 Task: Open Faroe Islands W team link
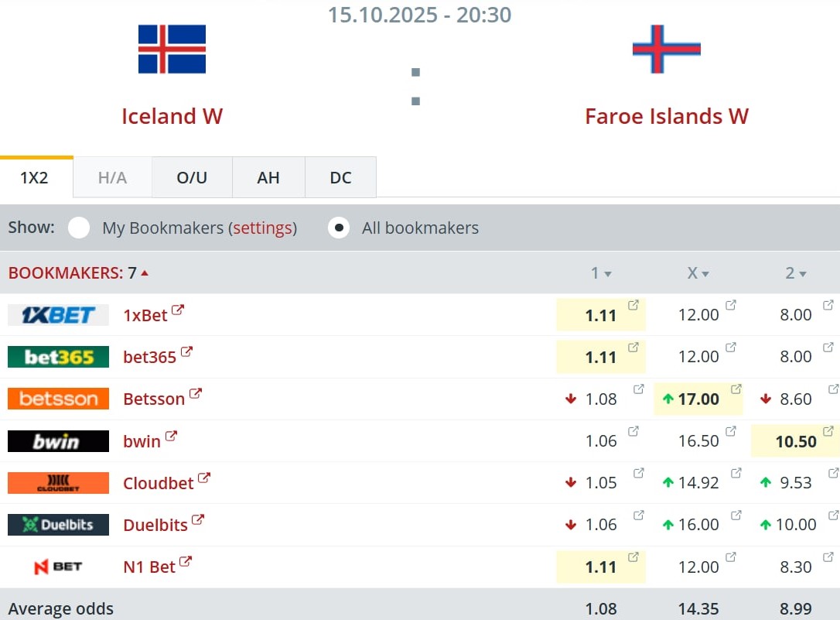click(x=667, y=116)
